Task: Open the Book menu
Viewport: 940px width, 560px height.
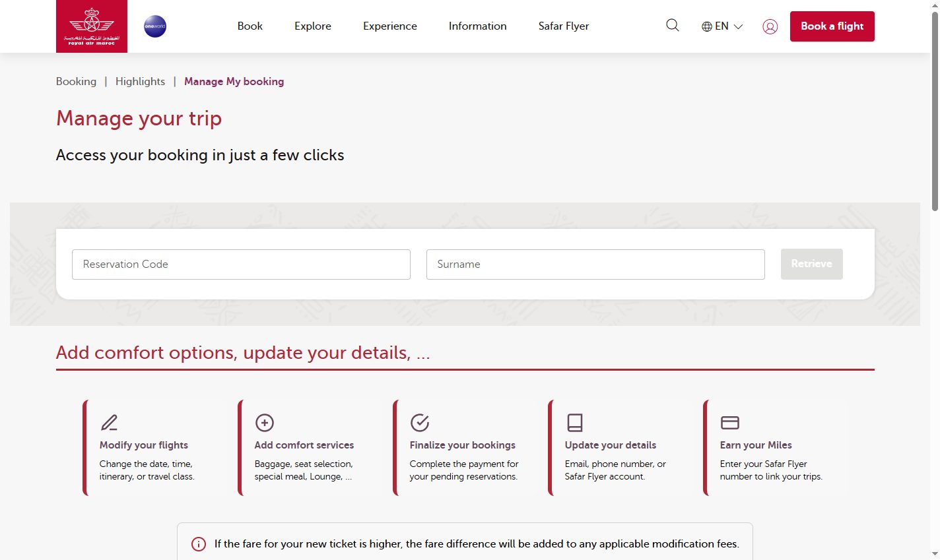Action: tap(250, 26)
